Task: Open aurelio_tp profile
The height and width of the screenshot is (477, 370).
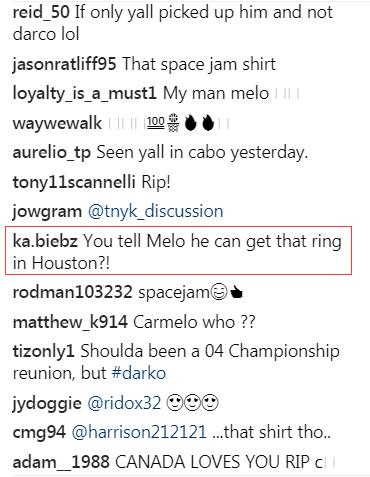Action: (52, 153)
